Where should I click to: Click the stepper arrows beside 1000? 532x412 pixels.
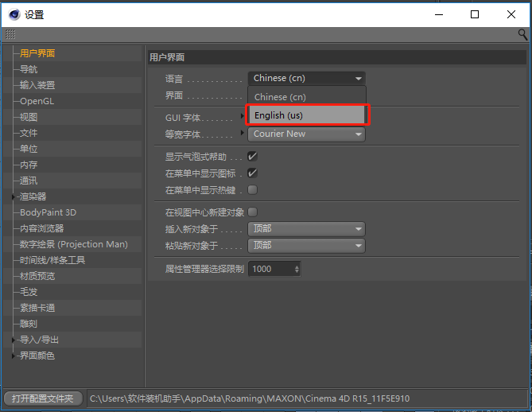click(297, 269)
